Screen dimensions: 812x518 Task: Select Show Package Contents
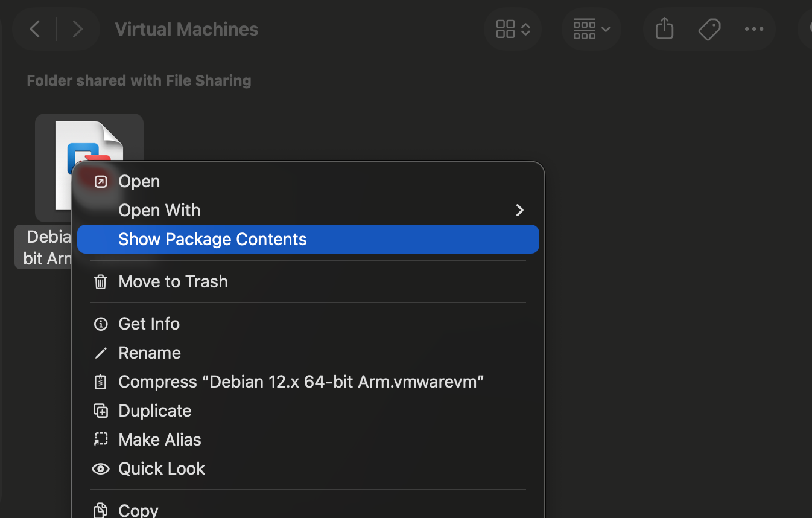[x=212, y=239]
